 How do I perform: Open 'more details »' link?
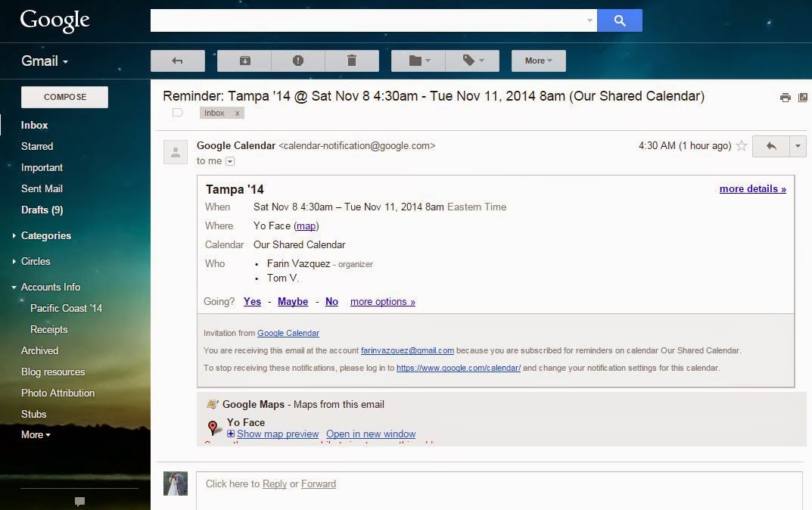[x=752, y=189]
